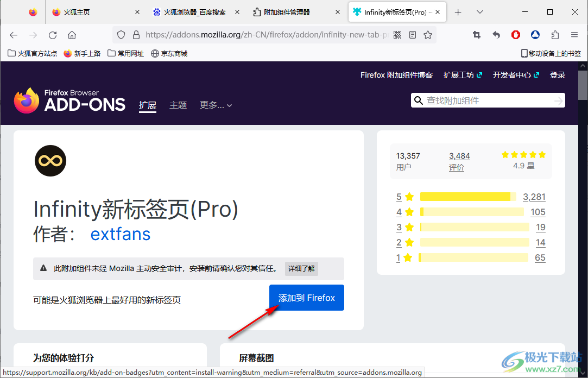Viewport: 588px width, 378px height.
Task: Toggle reader view icon
Action: pos(413,35)
